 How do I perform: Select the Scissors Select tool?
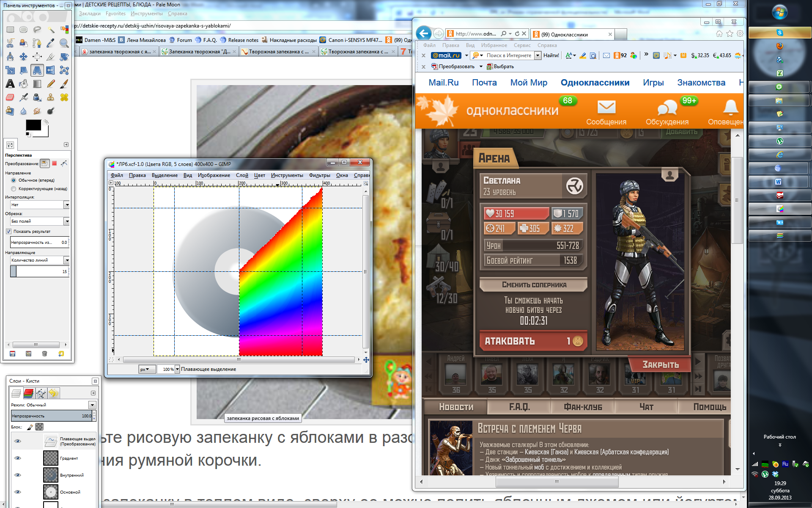[x=10, y=43]
